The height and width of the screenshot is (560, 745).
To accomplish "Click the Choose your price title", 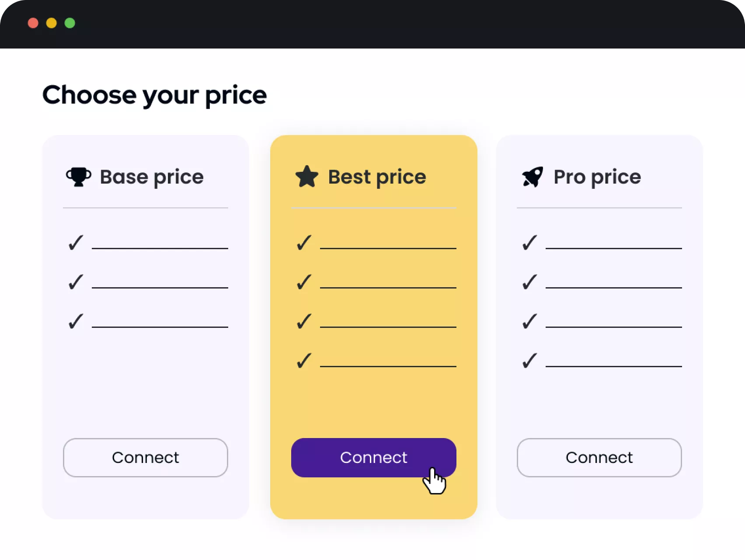I will pyautogui.click(x=154, y=95).
